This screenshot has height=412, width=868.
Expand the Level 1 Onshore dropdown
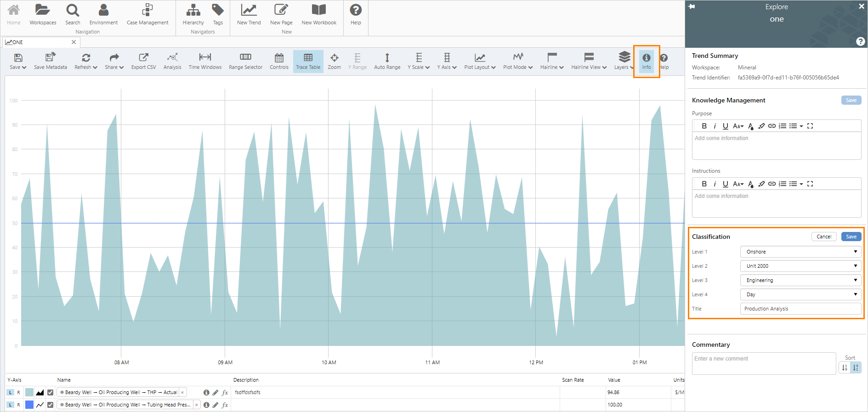pos(800,252)
